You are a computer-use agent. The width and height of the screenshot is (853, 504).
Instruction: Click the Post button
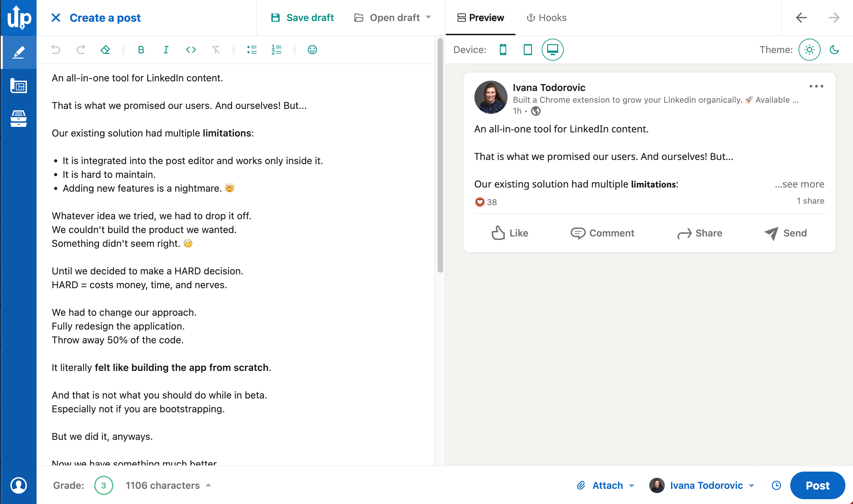817,485
